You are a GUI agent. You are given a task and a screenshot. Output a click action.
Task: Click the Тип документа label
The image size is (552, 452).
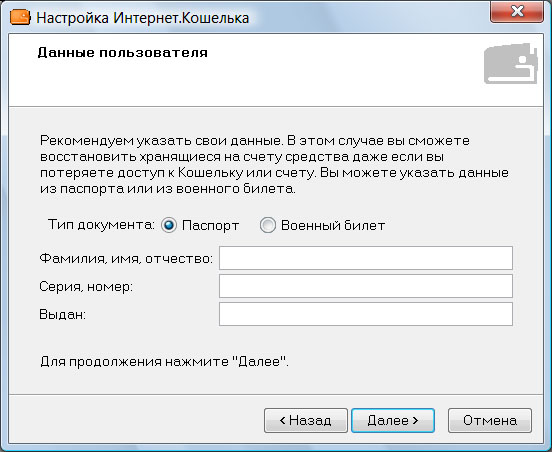(101, 224)
